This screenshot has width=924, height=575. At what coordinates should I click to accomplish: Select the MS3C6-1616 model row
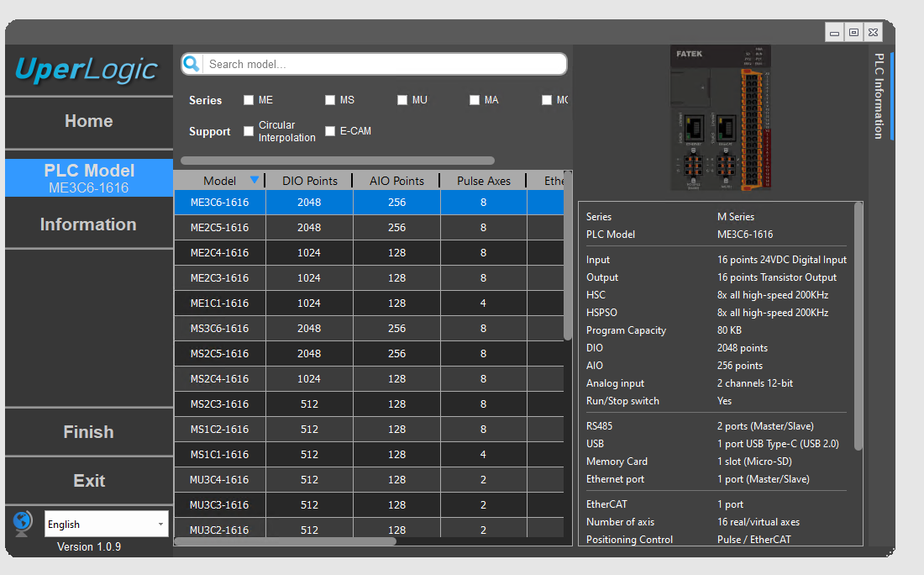[x=220, y=329]
